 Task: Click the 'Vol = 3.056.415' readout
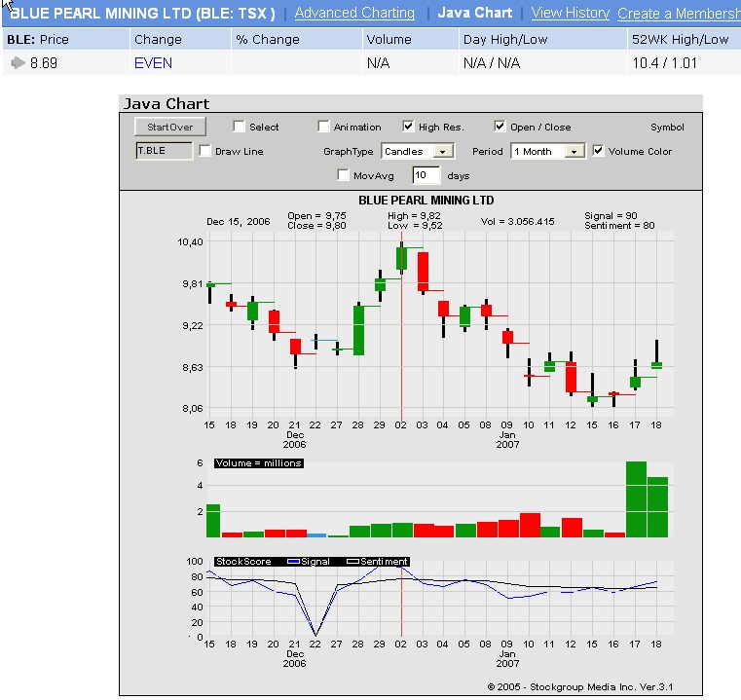517,221
